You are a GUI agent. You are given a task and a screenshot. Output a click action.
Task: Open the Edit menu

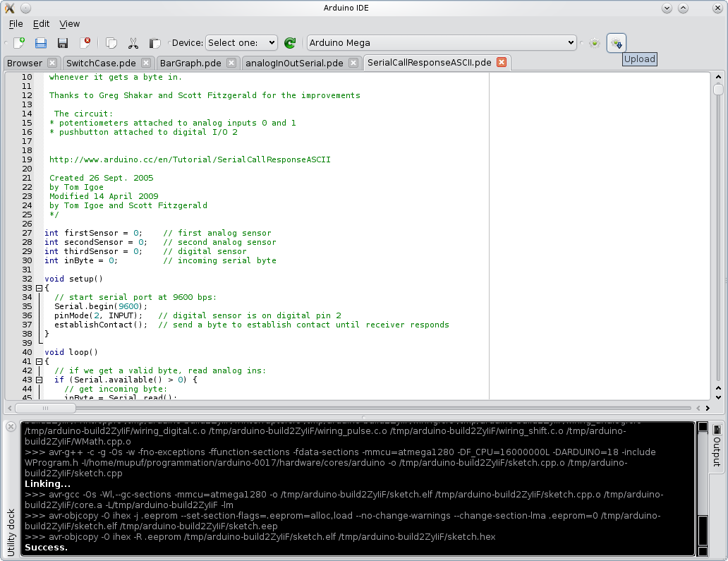41,24
